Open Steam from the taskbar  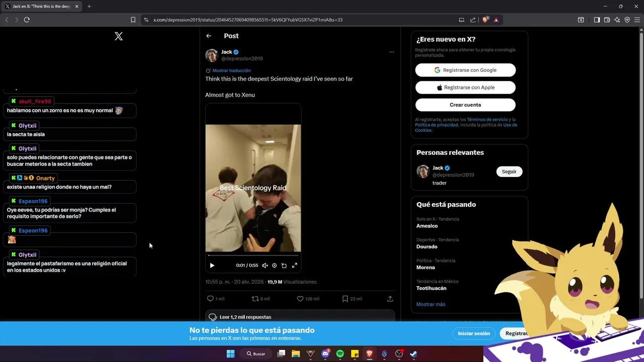[x=414, y=353]
